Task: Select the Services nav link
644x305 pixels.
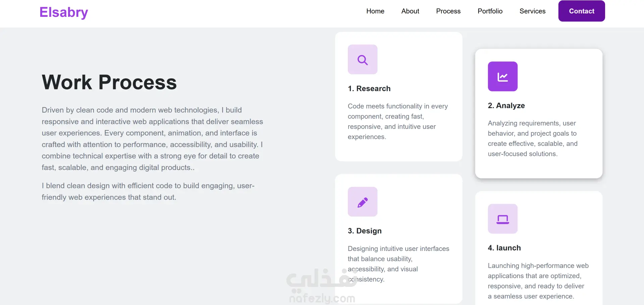Action: pos(532,11)
